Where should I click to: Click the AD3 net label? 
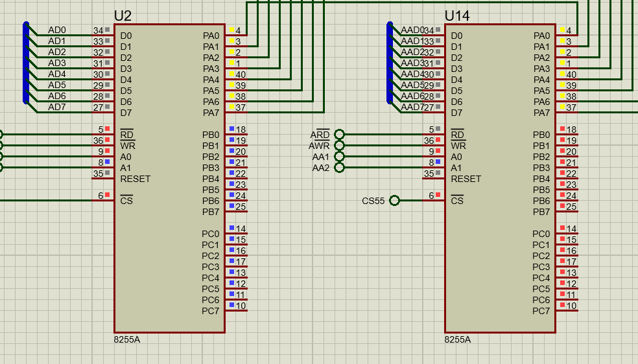57,63
